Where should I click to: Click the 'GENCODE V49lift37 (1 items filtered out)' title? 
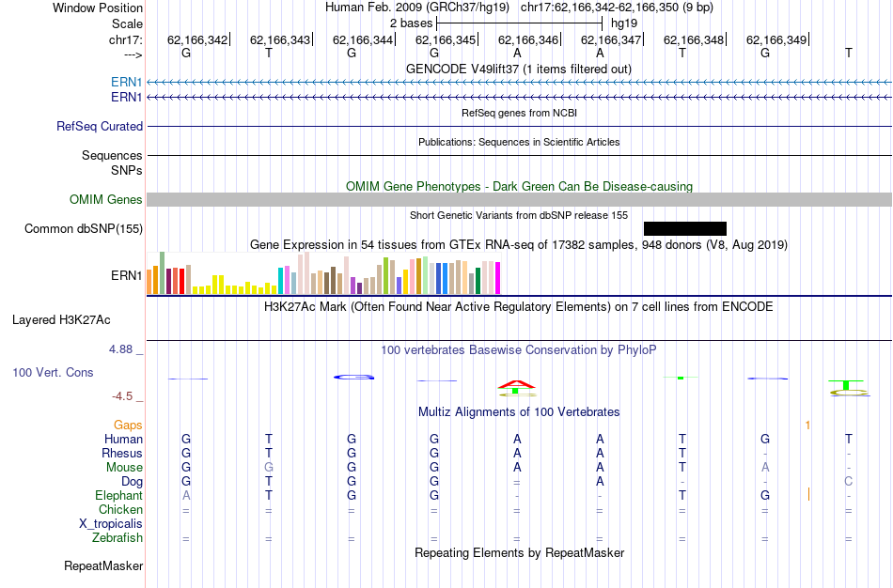[519, 69]
